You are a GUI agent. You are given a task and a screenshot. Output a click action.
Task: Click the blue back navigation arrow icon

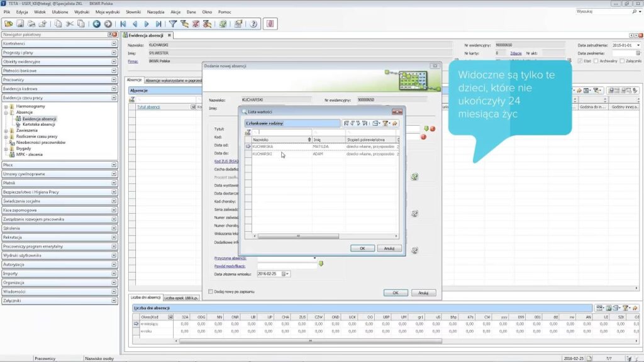[x=96, y=24]
